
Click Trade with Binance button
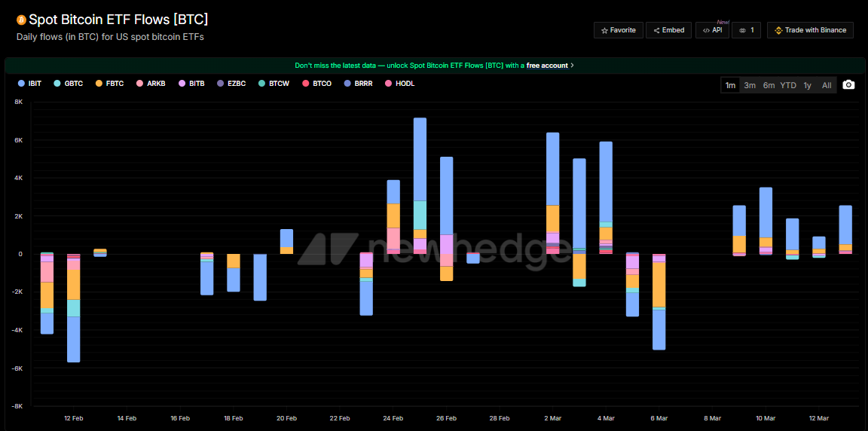[810, 30]
